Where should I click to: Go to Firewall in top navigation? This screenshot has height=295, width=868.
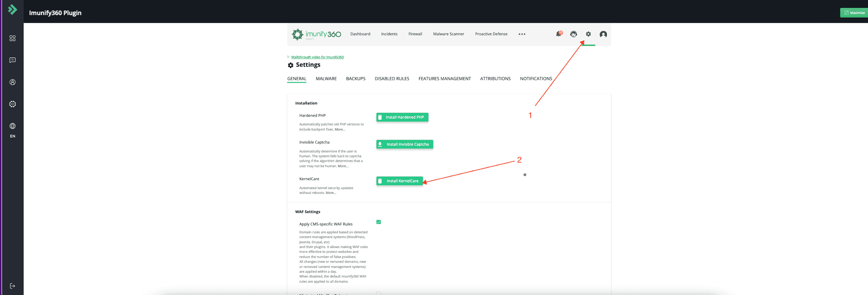415,34
